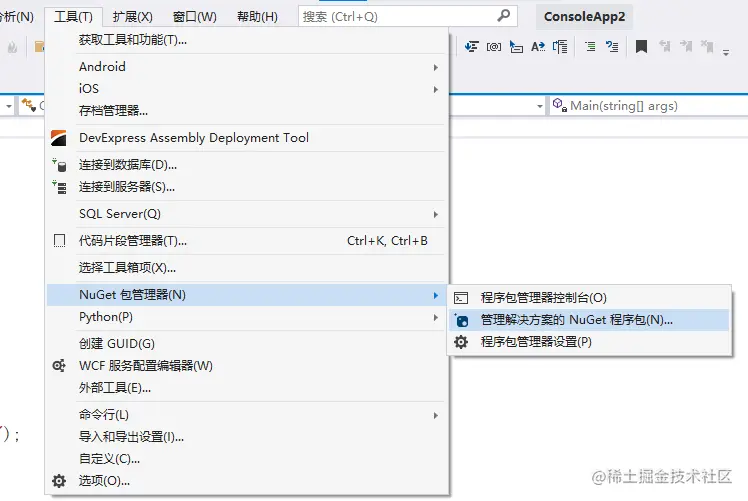Open the dropdown arrow left of Main(string[] args)
748x501 pixels.
[x=540, y=106]
